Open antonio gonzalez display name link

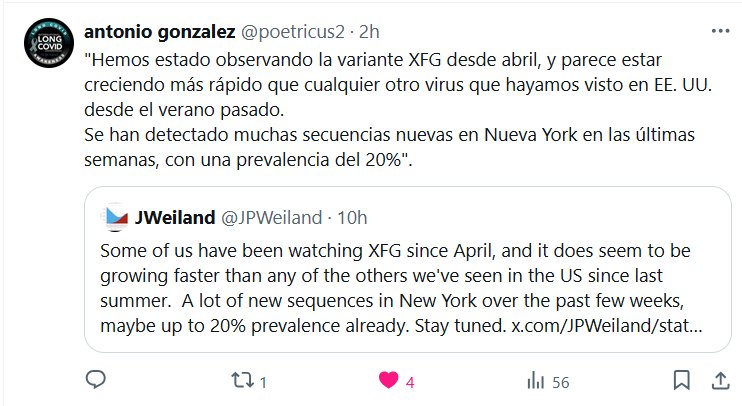tap(172, 30)
